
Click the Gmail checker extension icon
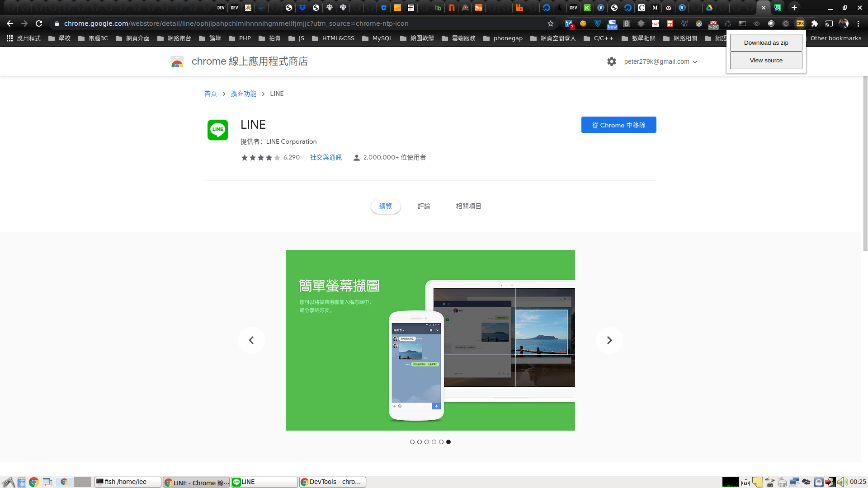[x=713, y=23]
